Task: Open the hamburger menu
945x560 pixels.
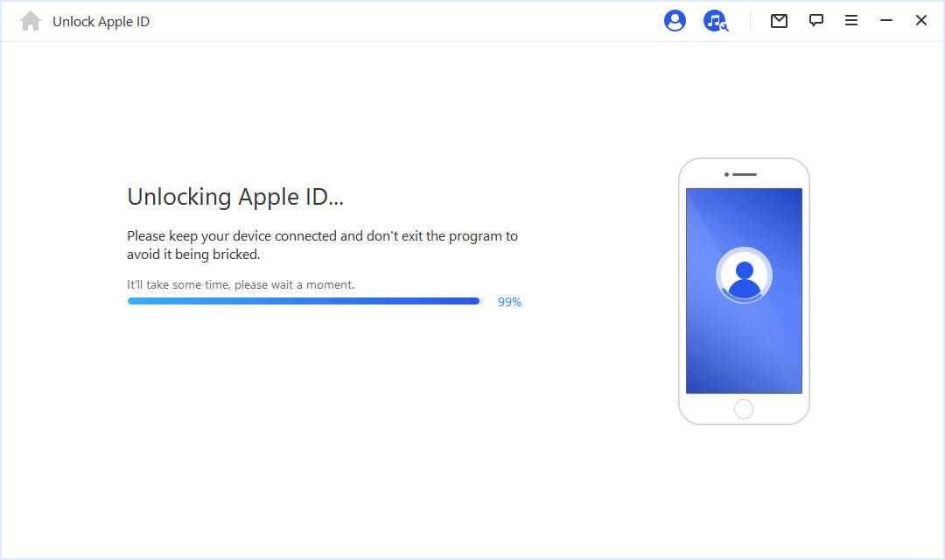Action: (851, 20)
